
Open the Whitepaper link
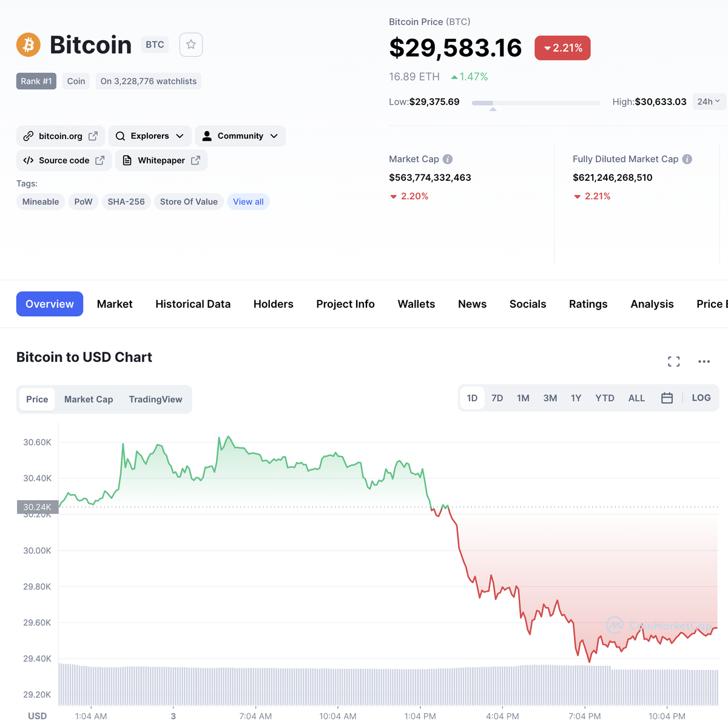(161, 160)
